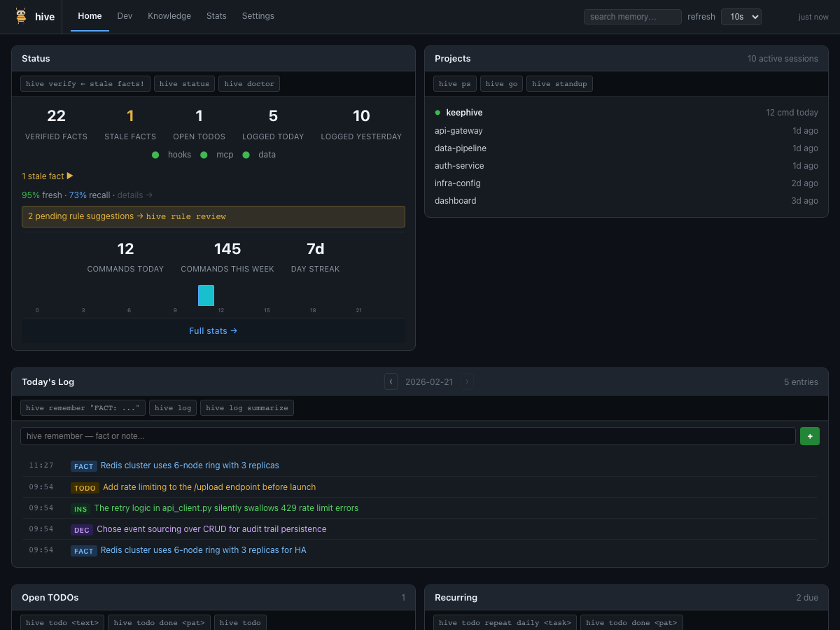
Task: Select the auth-service project
Action: point(626,166)
